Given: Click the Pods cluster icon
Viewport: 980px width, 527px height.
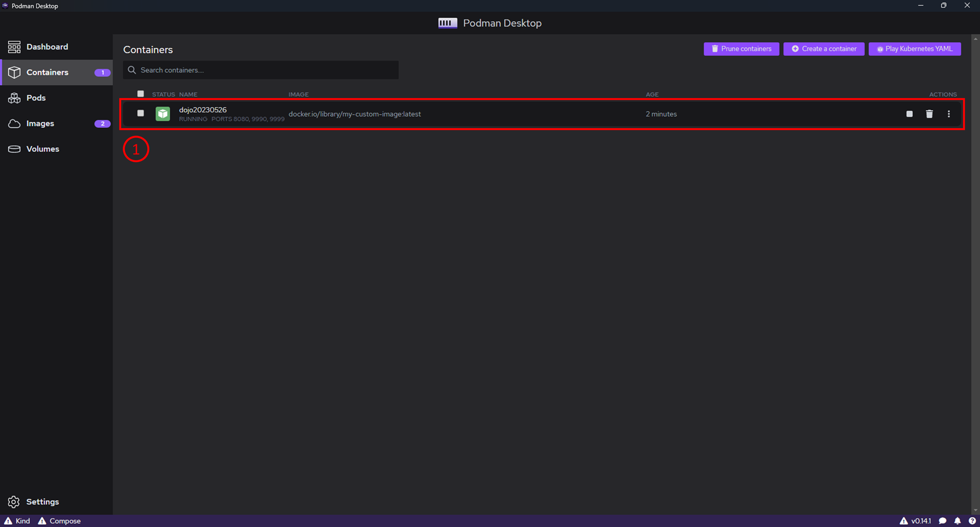Looking at the screenshot, I should pos(14,98).
